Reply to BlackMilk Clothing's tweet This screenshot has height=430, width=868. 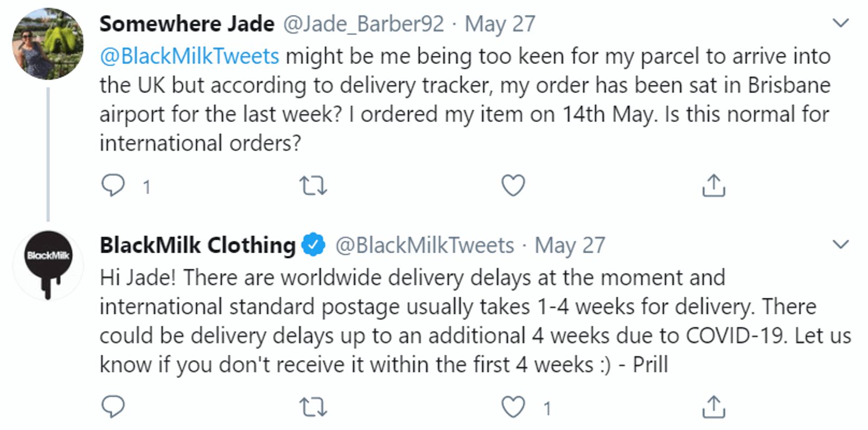click(112, 406)
